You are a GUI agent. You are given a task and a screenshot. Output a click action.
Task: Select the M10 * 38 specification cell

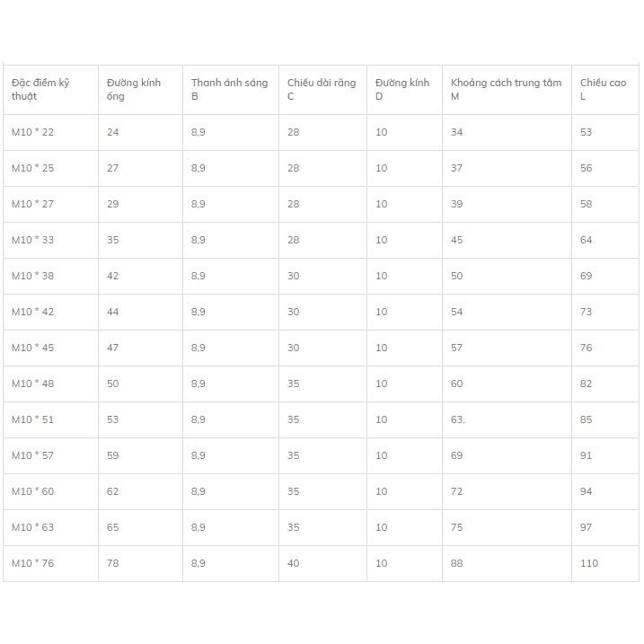coord(50,276)
